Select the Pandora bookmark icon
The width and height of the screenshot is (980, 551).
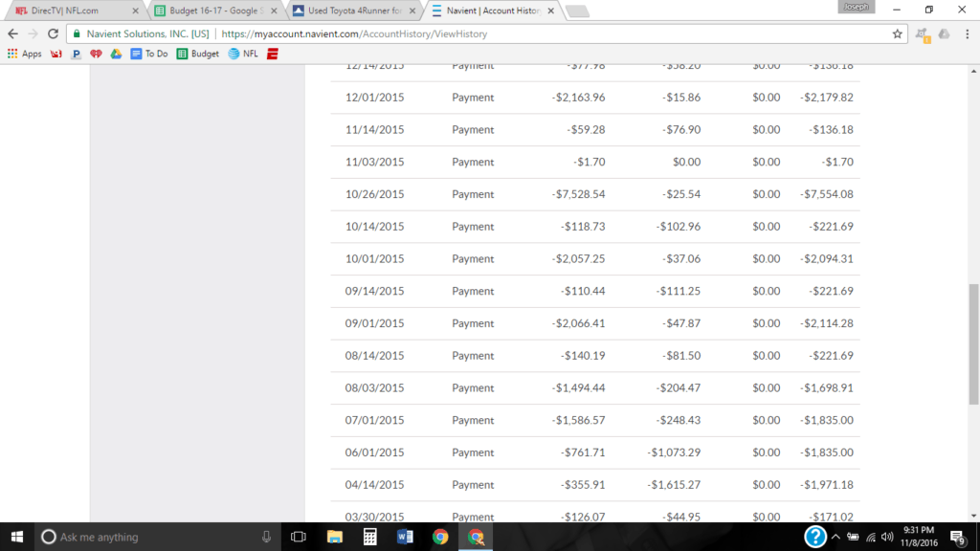(75, 54)
